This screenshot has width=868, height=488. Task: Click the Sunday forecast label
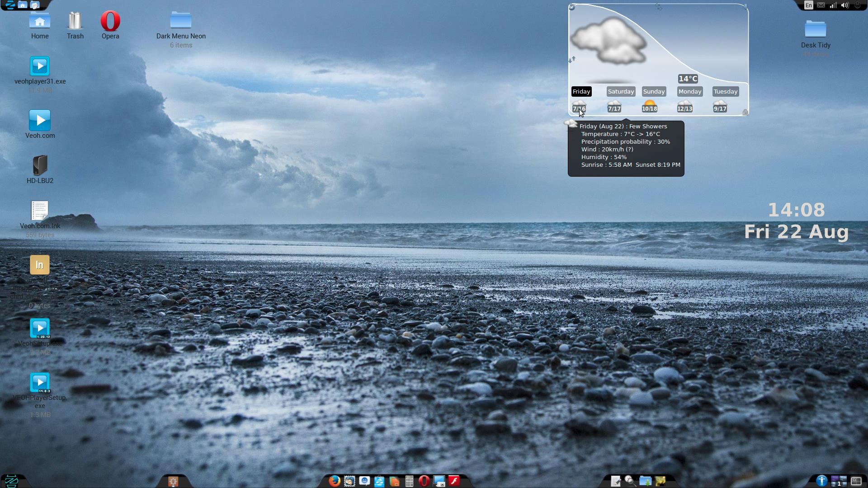click(654, 91)
